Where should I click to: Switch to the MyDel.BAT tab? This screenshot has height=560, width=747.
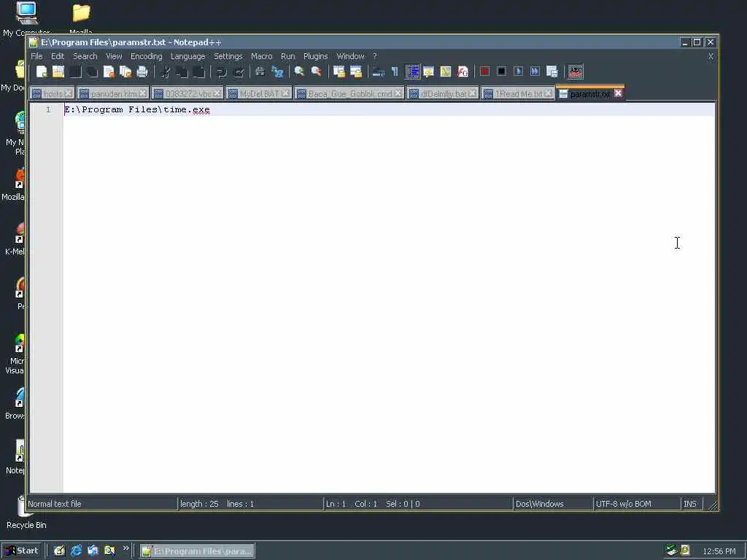point(258,94)
